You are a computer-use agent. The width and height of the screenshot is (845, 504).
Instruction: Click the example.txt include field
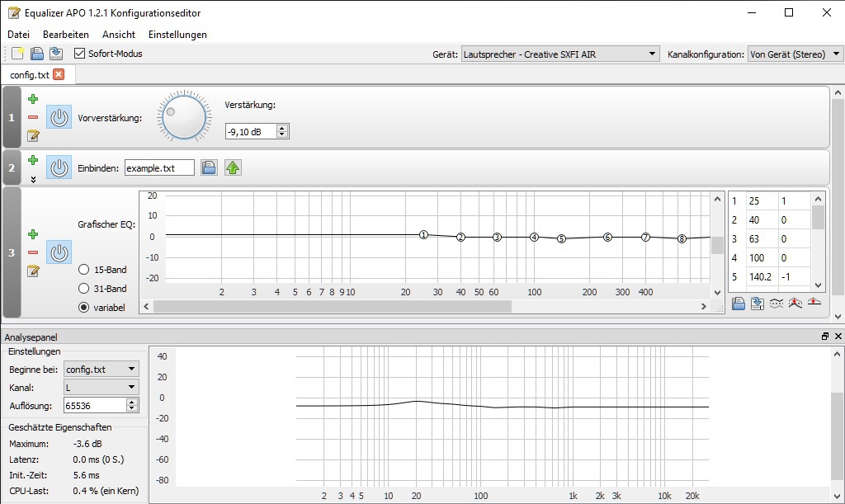pyautogui.click(x=159, y=168)
